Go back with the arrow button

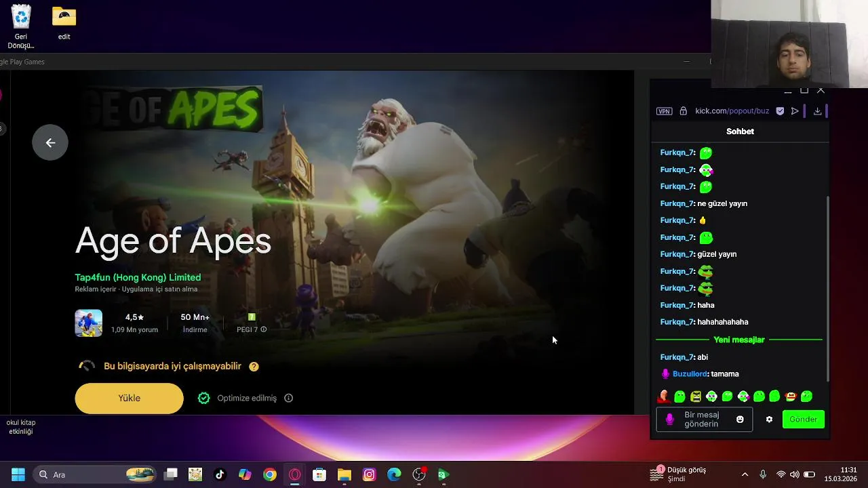pyautogui.click(x=50, y=142)
